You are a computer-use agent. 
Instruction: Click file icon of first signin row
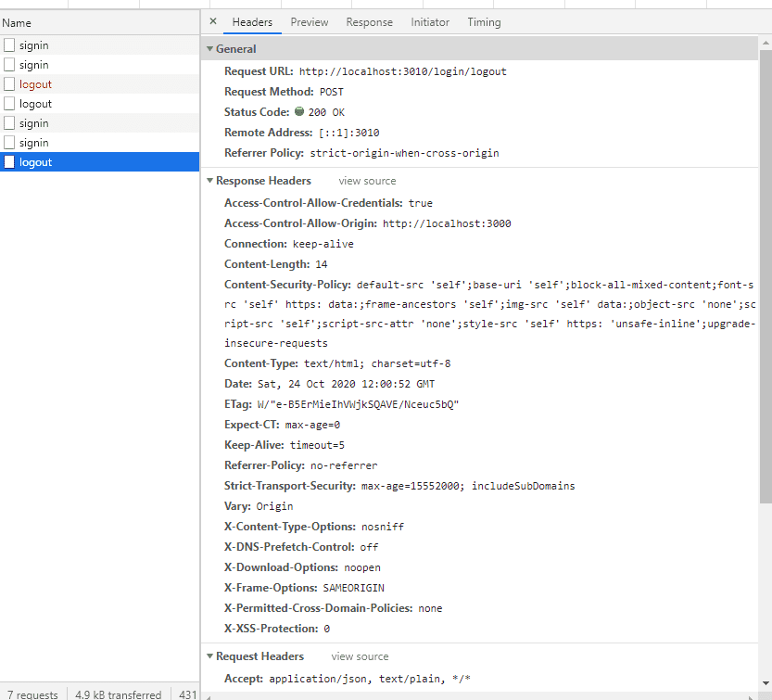pyautogui.click(x=9, y=45)
